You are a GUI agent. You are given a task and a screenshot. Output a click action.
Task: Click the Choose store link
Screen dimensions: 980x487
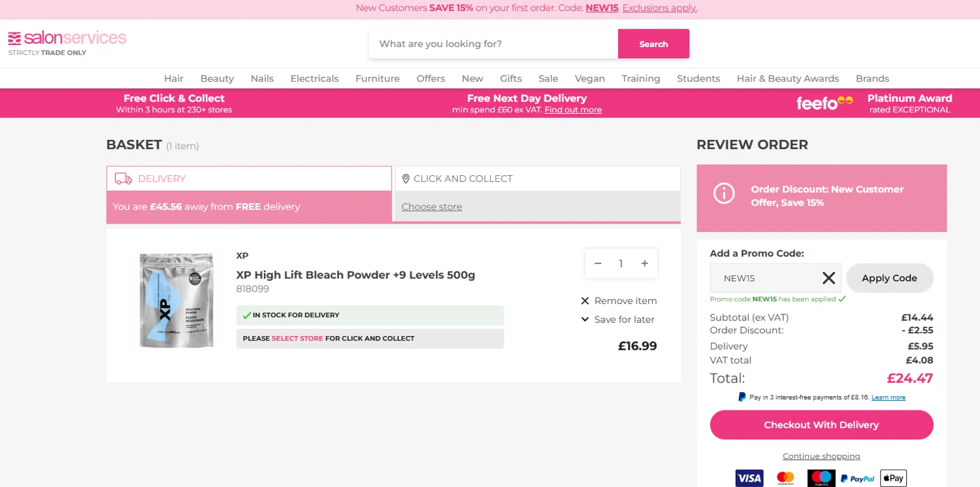pyautogui.click(x=432, y=207)
